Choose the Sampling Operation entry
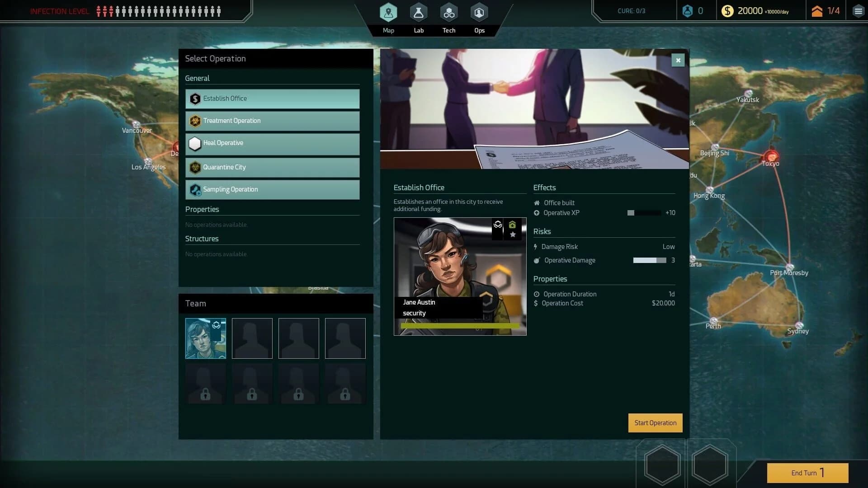Image resolution: width=868 pixels, height=488 pixels. (272, 189)
